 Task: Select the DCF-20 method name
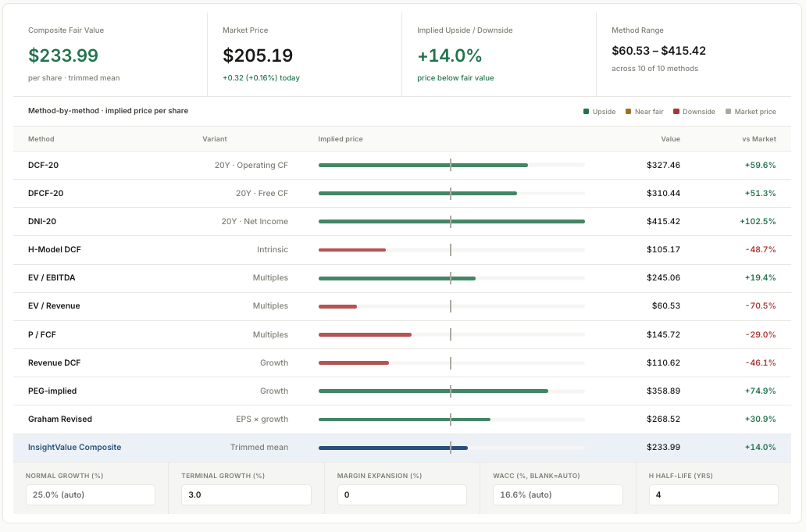[43, 165]
